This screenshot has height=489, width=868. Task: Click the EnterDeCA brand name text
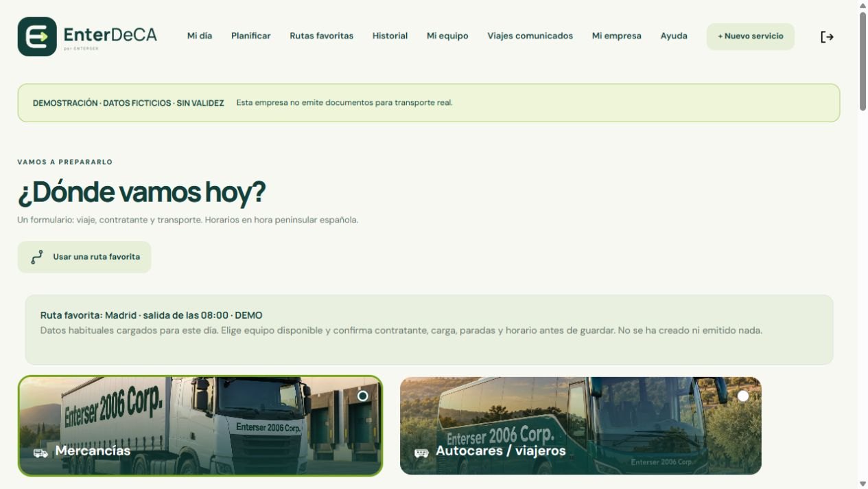pyautogui.click(x=110, y=34)
